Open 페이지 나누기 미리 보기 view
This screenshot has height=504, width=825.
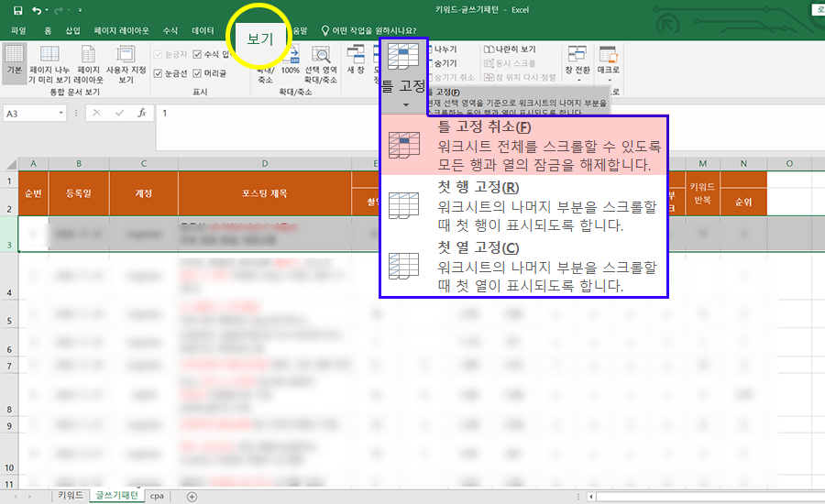pyautogui.click(x=49, y=64)
